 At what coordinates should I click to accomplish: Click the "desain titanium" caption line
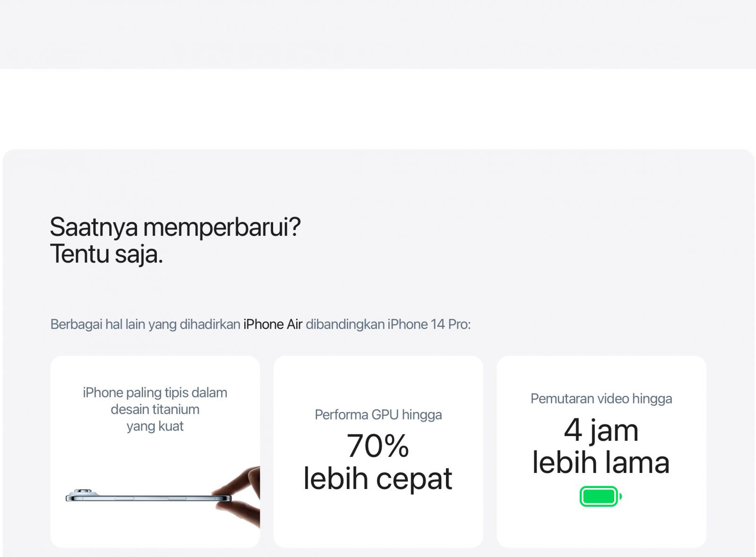(155, 409)
